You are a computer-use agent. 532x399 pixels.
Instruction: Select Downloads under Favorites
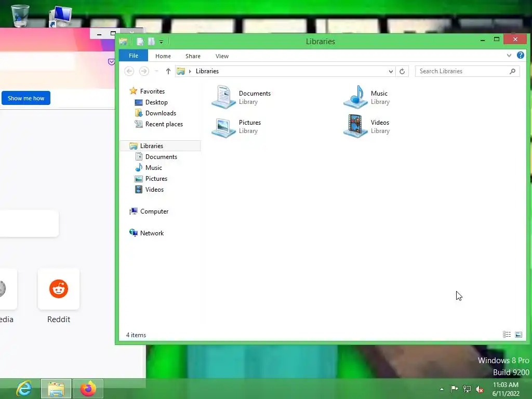coord(155,113)
